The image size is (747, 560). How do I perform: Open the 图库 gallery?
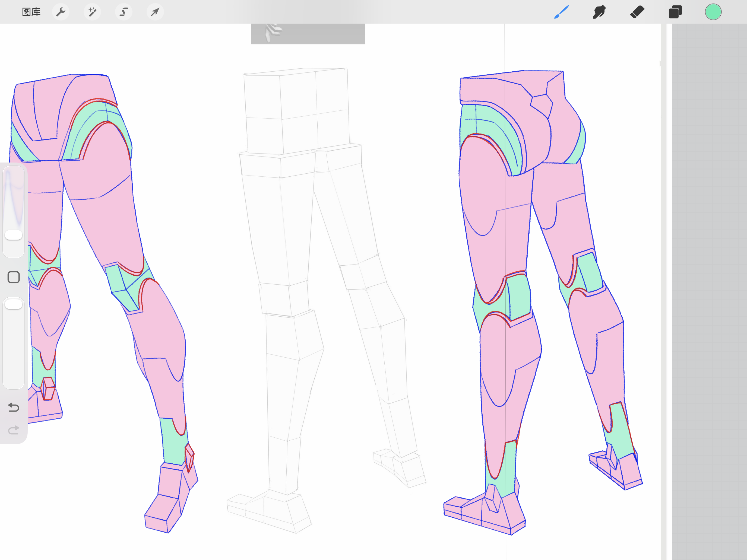[31, 12]
